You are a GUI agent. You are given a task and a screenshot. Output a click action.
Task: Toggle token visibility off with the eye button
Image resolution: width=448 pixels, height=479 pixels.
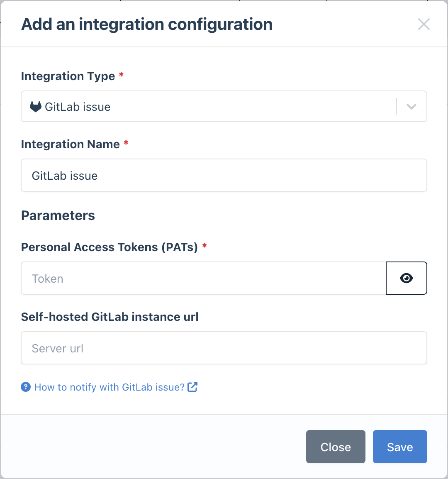point(406,278)
